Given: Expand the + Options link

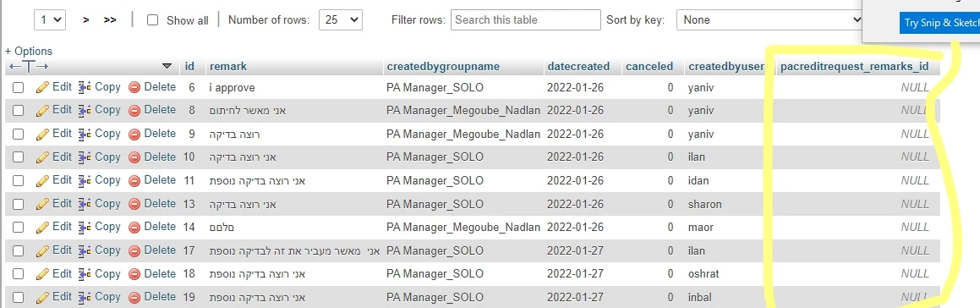Looking at the screenshot, I should click(29, 52).
